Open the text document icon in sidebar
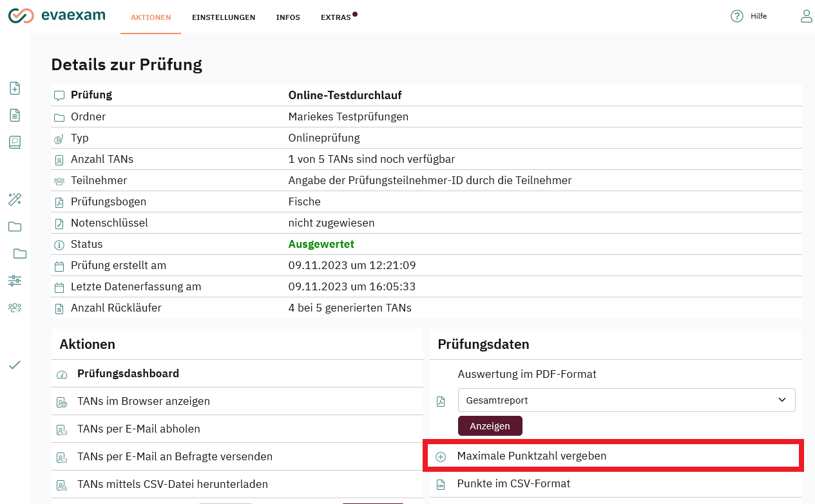815x504 pixels. click(15, 115)
